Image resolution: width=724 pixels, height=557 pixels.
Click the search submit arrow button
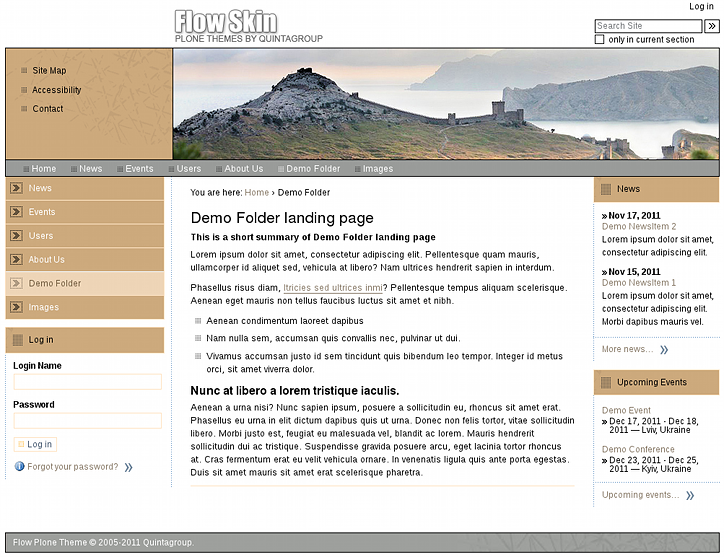click(712, 26)
